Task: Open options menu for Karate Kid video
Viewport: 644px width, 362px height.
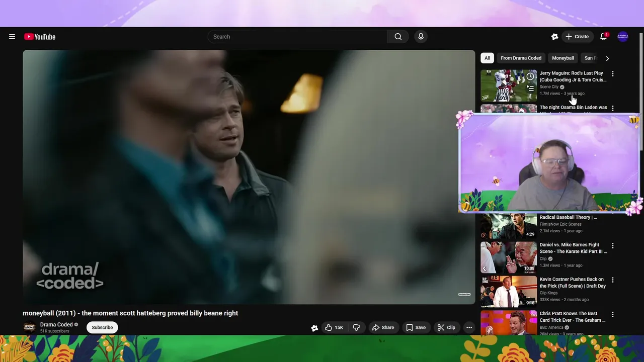Action: click(x=612, y=245)
